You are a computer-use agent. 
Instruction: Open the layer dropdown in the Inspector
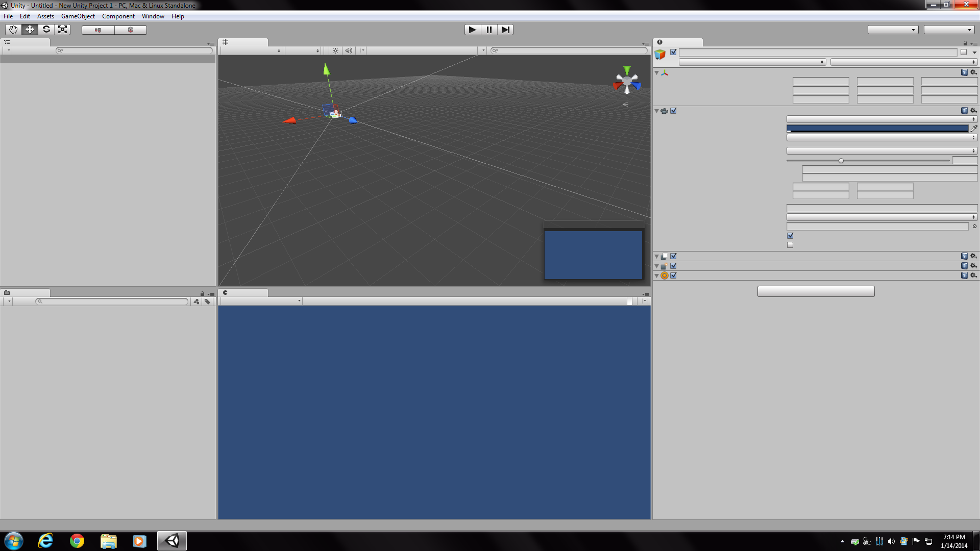(x=903, y=62)
